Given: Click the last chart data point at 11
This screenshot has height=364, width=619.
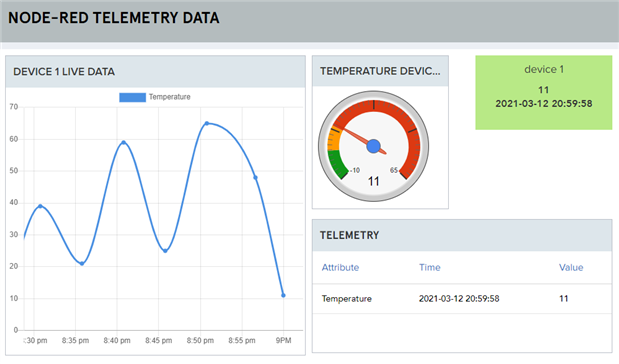Looking at the screenshot, I should pos(283,295).
